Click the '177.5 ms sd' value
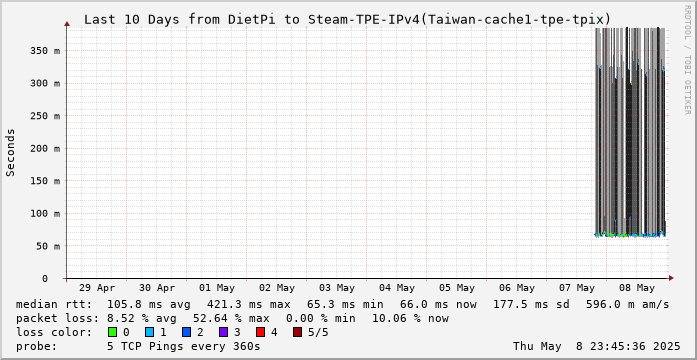Image resolution: width=697 pixels, height=360 pixels. tap(532, 305)
